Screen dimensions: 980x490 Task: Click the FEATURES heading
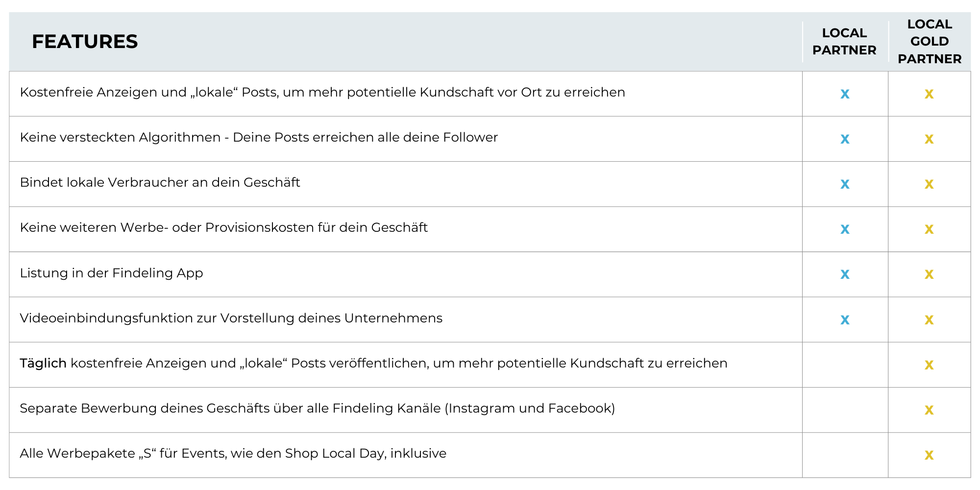[85, 42]
